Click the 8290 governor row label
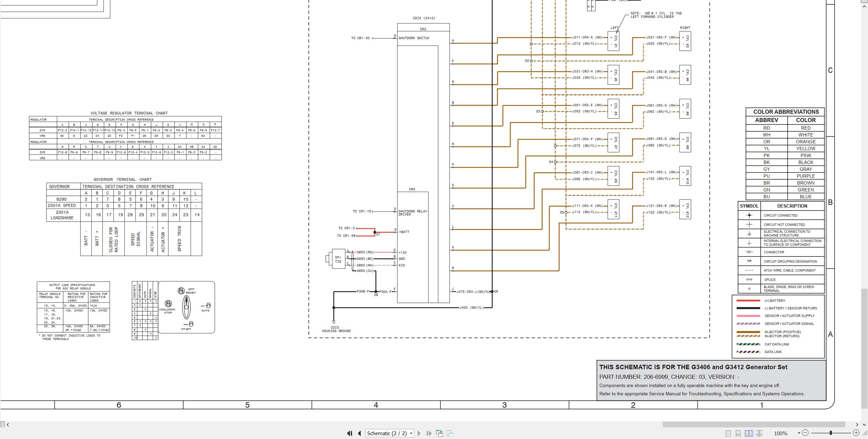 click(x=62, y=199)
